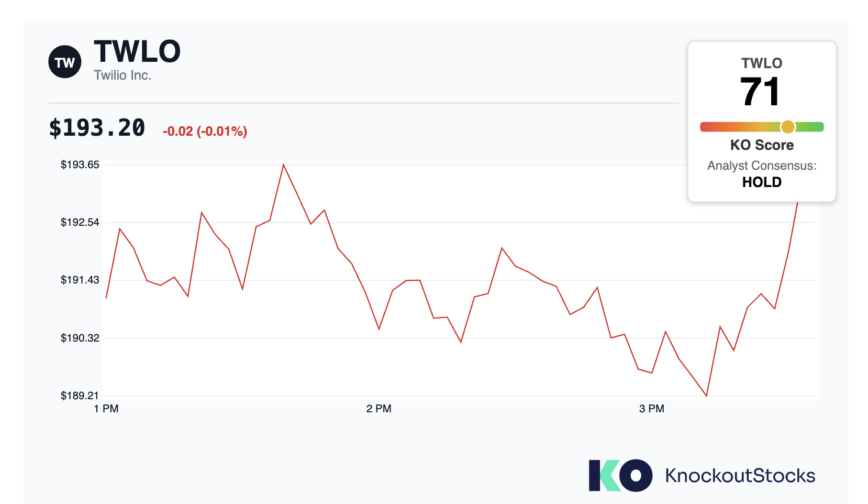Select the KO Score slider marker
Screen dimensions: 868x504
787,127
